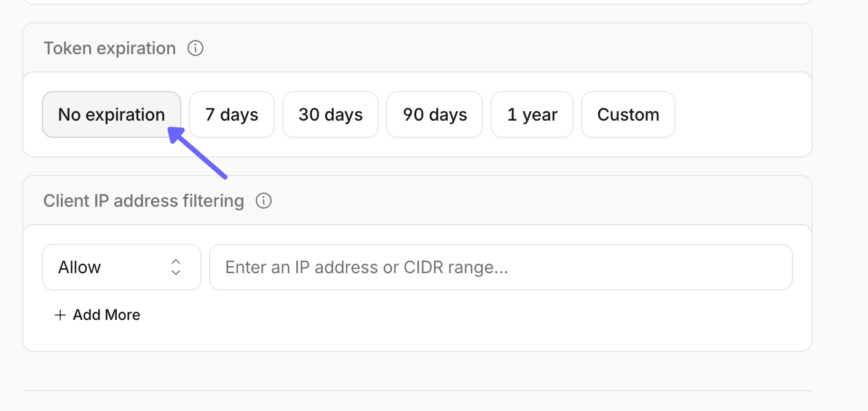Focus the IP address or CIDR range field
The height and width of the screenshot is (411, 868).
coord(501,267)
